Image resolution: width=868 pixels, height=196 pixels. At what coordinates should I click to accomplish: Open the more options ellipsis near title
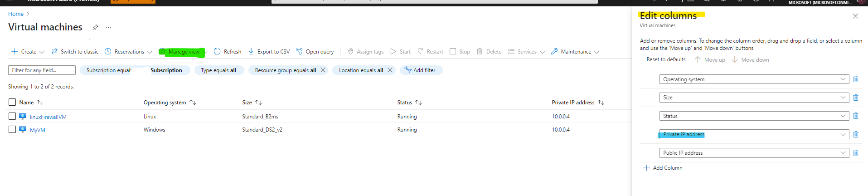pos(108,27)
